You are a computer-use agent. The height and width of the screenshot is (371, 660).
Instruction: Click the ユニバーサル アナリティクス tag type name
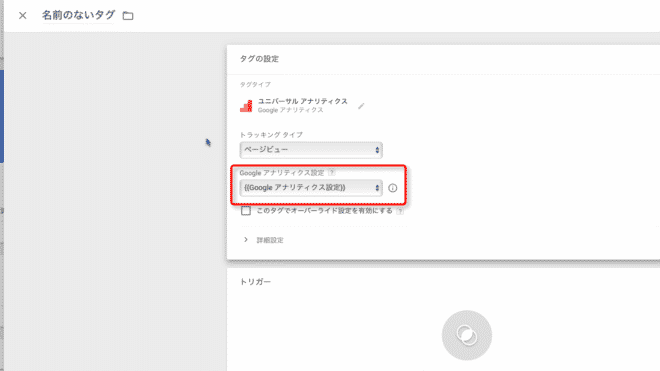[x=303, y=101]
